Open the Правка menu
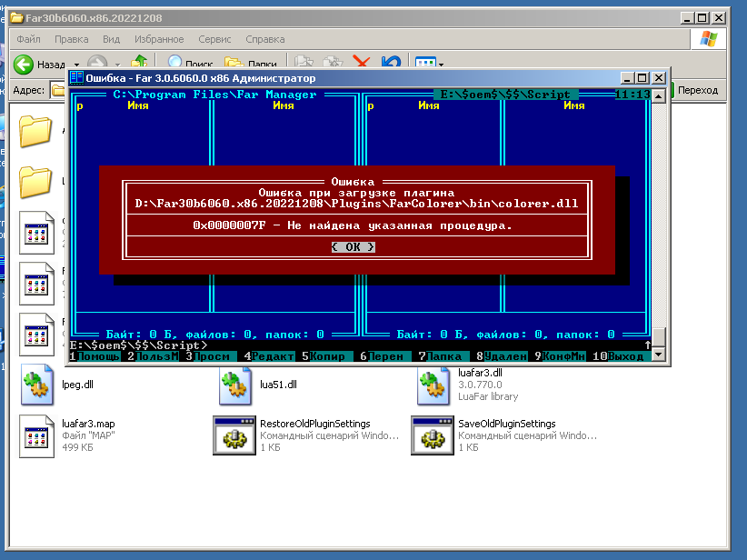 point(72,39)
